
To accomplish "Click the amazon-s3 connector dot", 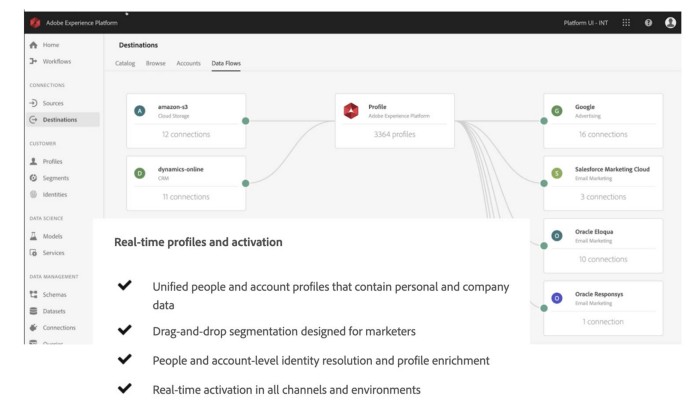I will [246, 121].
